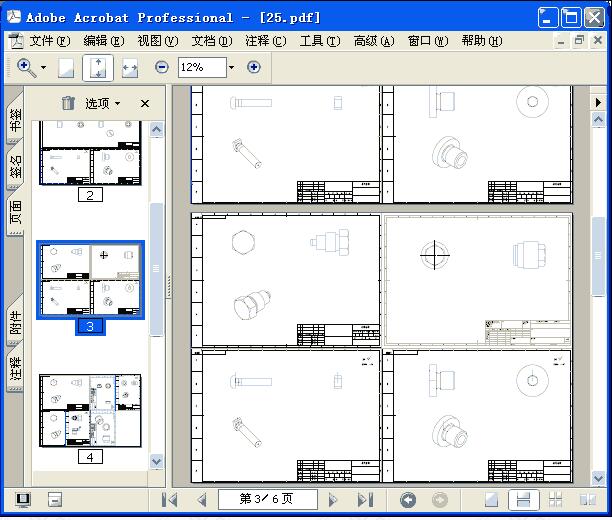The width and height of the screenshot is (612, 520).
Task: Click the zoom out minus button
Action: (162, 67)
